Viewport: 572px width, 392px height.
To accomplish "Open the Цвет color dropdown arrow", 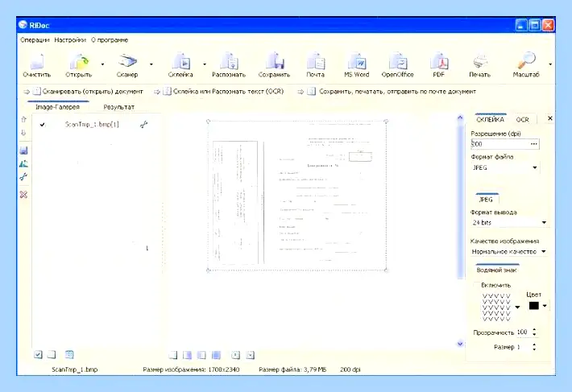I will click(545, 306).
